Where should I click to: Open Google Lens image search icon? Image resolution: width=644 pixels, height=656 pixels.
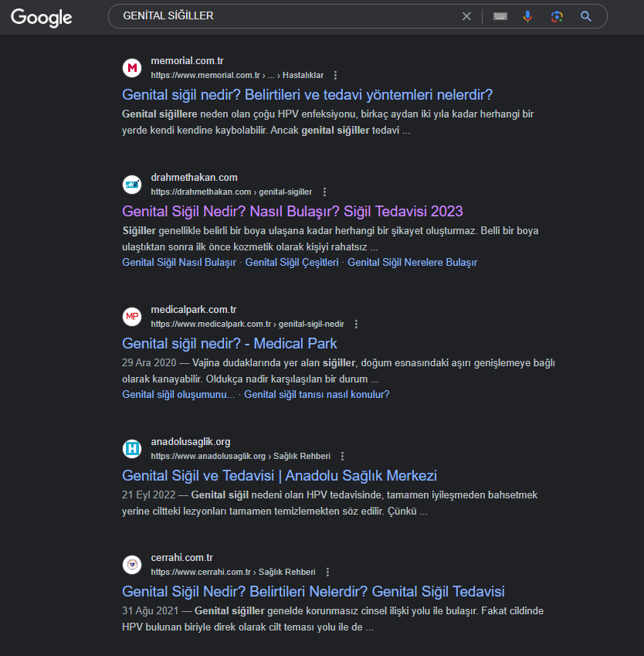[557, 16]
